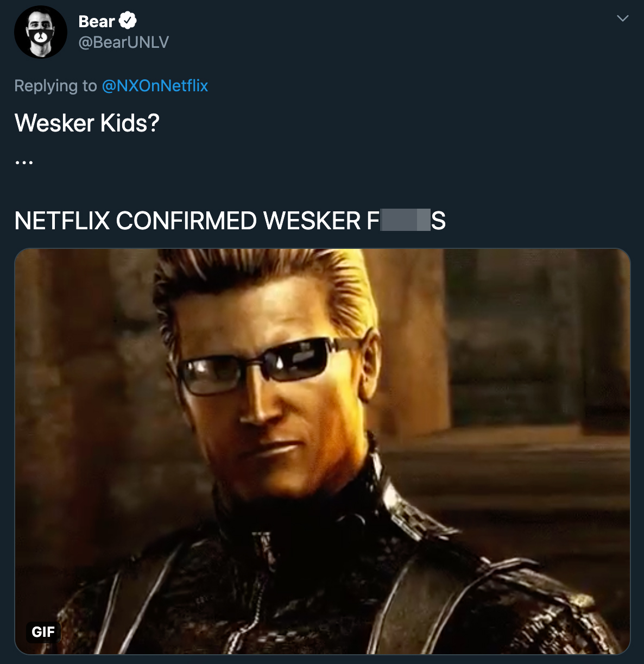
Task: Open Bear's profile avatar picture
Action: (41, 32)
